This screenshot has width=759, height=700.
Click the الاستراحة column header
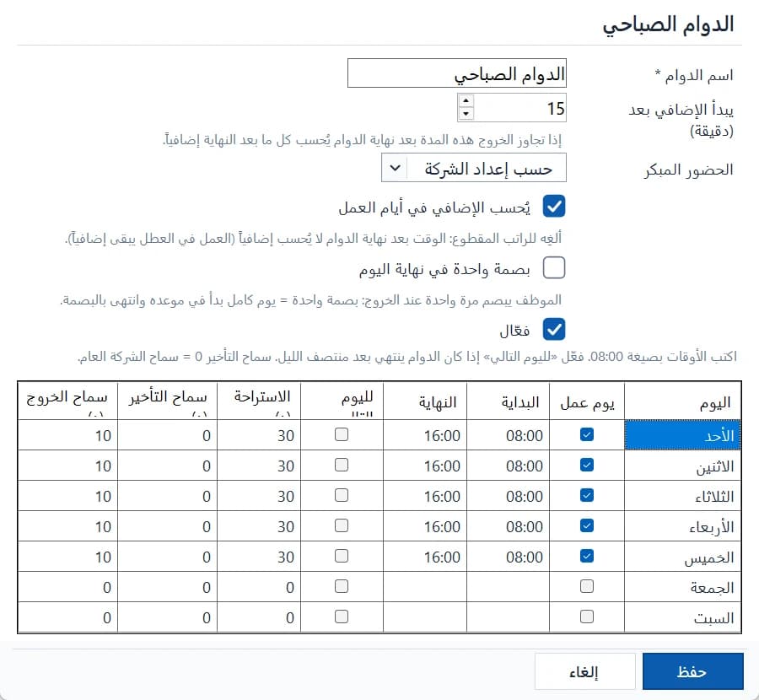click(x=259, y=401)
